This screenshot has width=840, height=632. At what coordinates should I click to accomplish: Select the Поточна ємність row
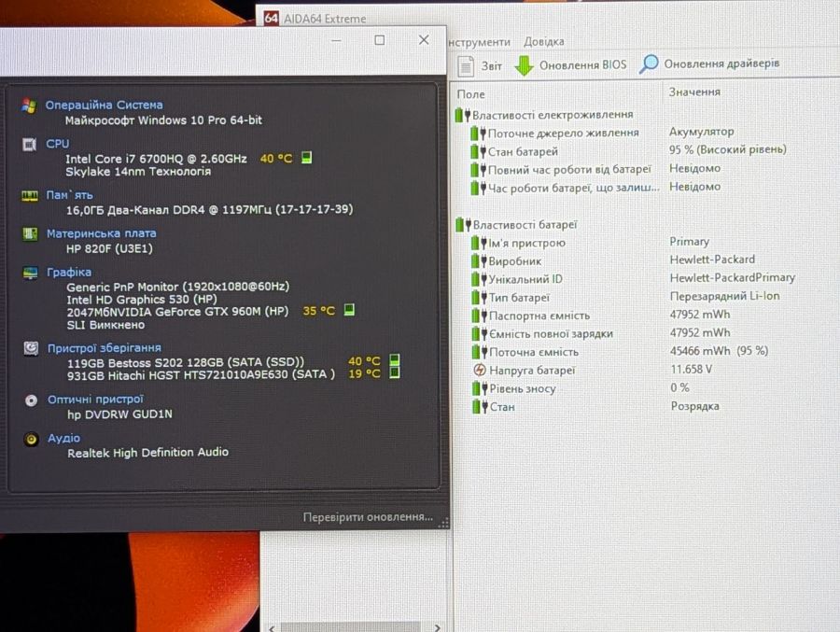621,352
